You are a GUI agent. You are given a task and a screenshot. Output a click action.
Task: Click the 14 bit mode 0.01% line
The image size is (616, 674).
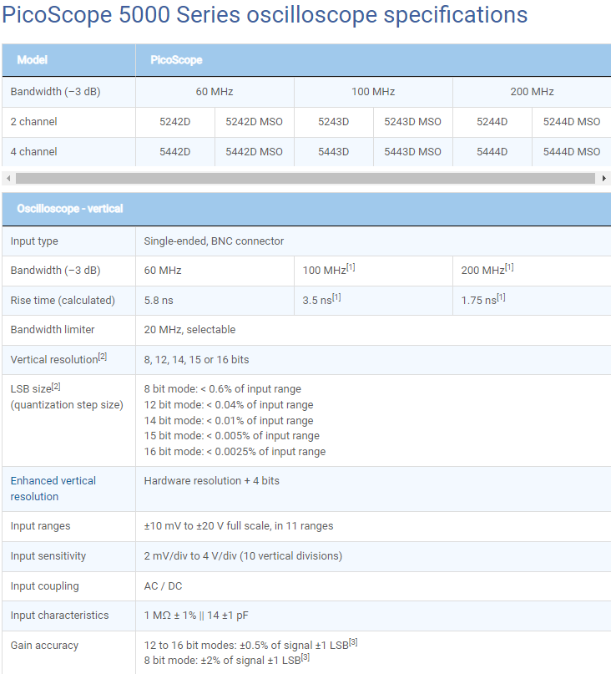pyautogui.click(x=229, y=420)
